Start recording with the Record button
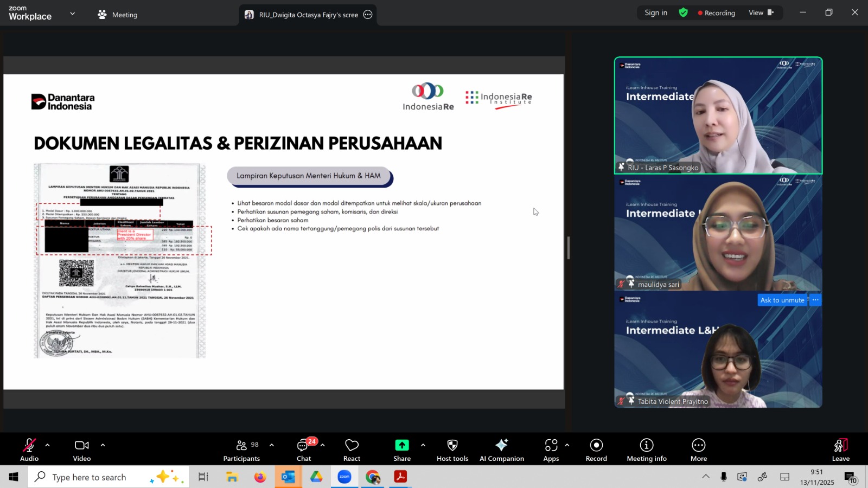The width and height of the screenshot is (868, 488). click(596, 450)
